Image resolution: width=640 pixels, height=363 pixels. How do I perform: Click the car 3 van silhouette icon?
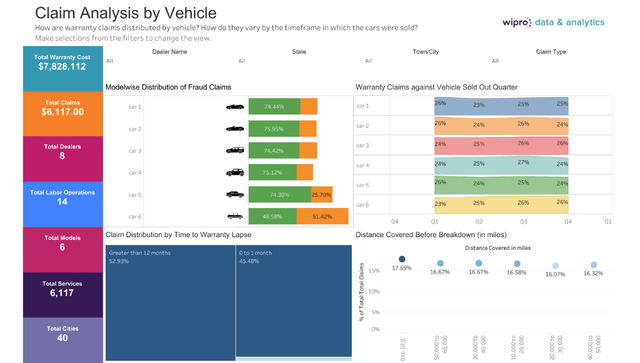coord(235,151)
